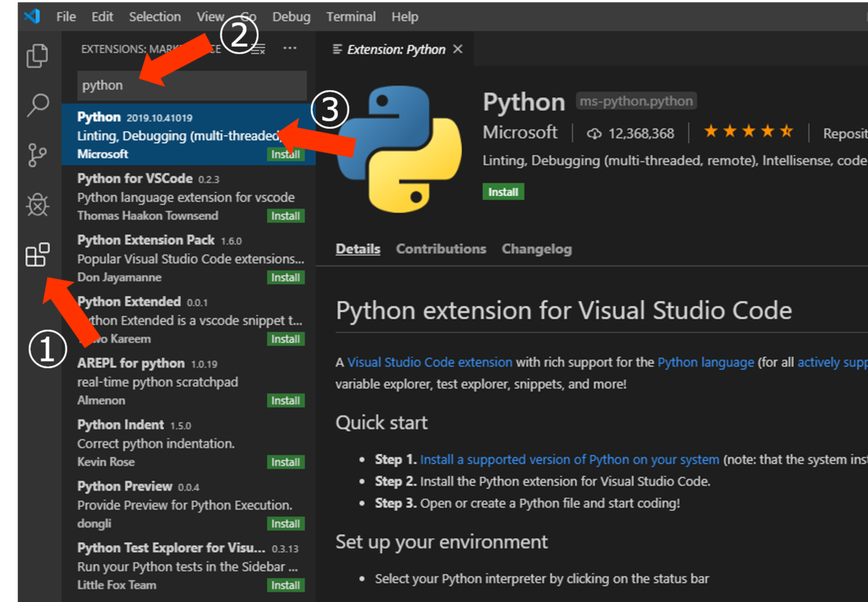
Task: Install Python for VSCode extension
Action: point(285,216)
